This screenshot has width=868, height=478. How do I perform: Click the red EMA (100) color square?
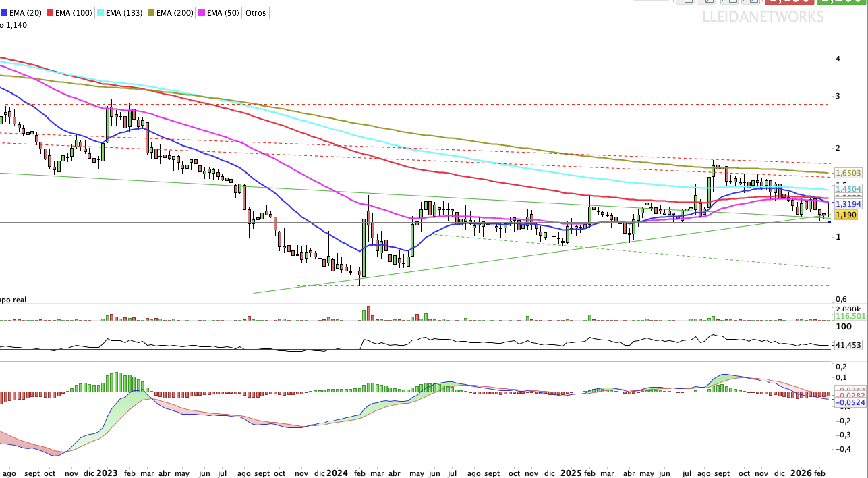tap(50, 13)
